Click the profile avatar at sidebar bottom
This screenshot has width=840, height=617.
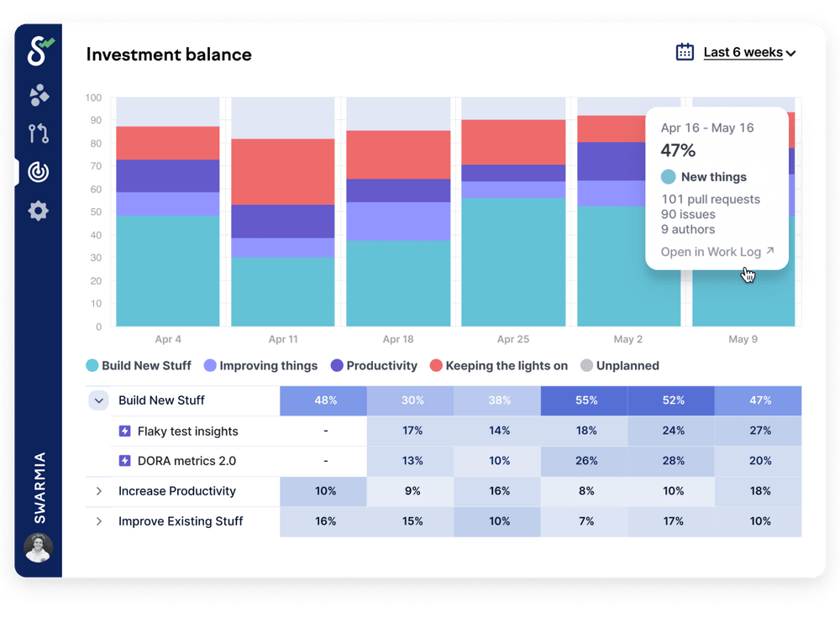38,548
